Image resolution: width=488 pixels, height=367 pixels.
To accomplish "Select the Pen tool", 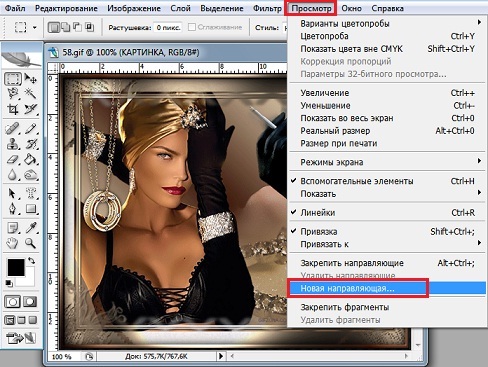I will (13, 209).
